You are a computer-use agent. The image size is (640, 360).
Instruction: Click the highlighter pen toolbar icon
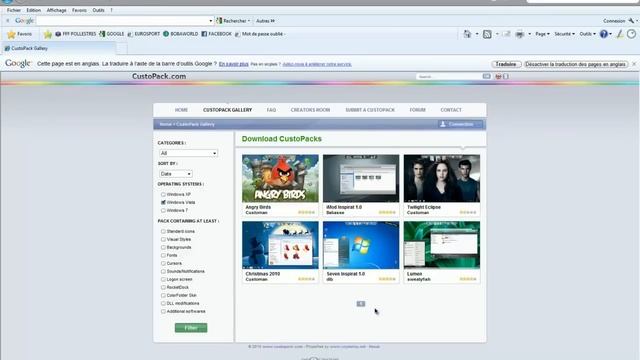tap(620, 34)
